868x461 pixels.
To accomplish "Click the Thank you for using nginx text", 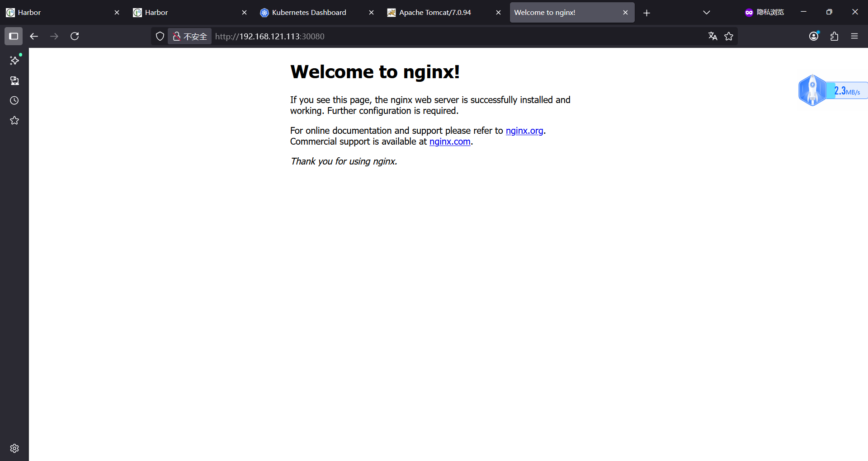I will click(344, 161).
